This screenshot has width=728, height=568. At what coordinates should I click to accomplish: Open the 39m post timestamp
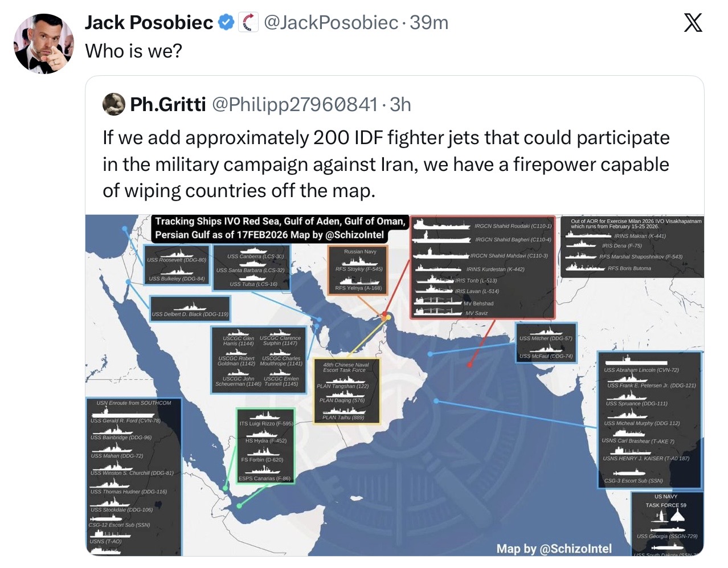429,23
